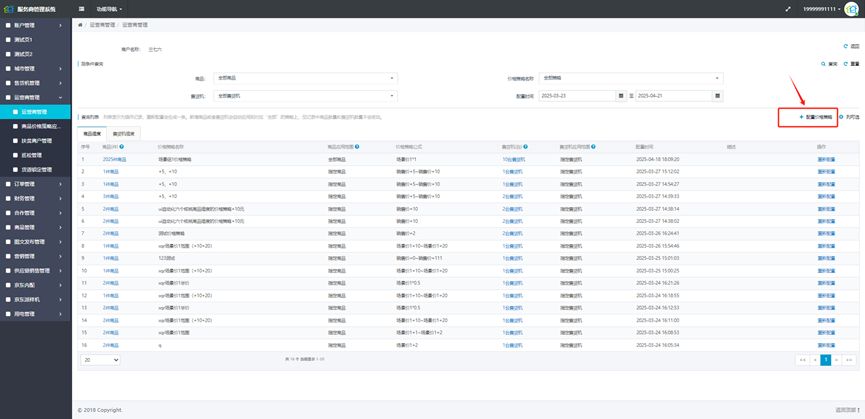865x419 pixels.
Task: Open the 19999991111 user account dropdown
Action: click(821, 9)
